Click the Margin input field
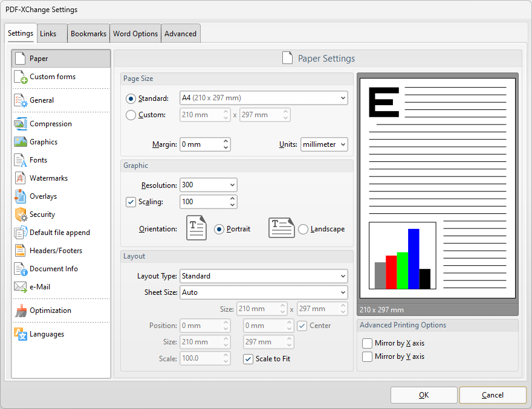The image size is (532, 409). coord(201,144)
